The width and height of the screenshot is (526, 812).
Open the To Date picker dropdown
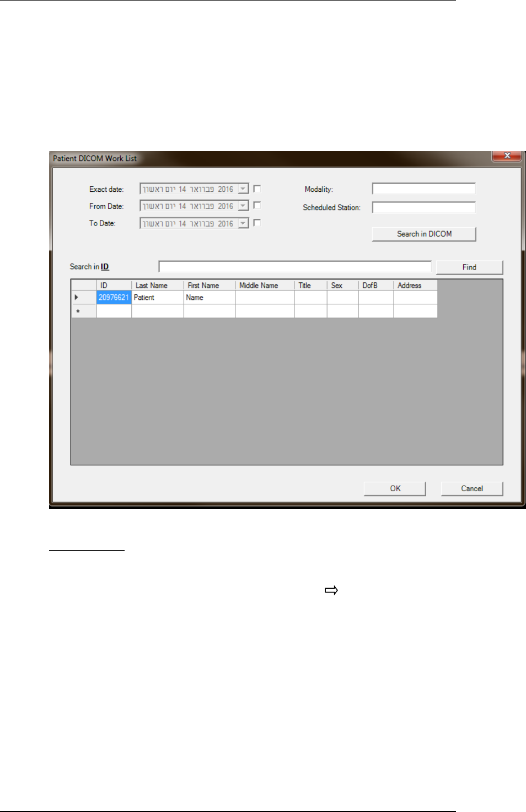(243, 224)
